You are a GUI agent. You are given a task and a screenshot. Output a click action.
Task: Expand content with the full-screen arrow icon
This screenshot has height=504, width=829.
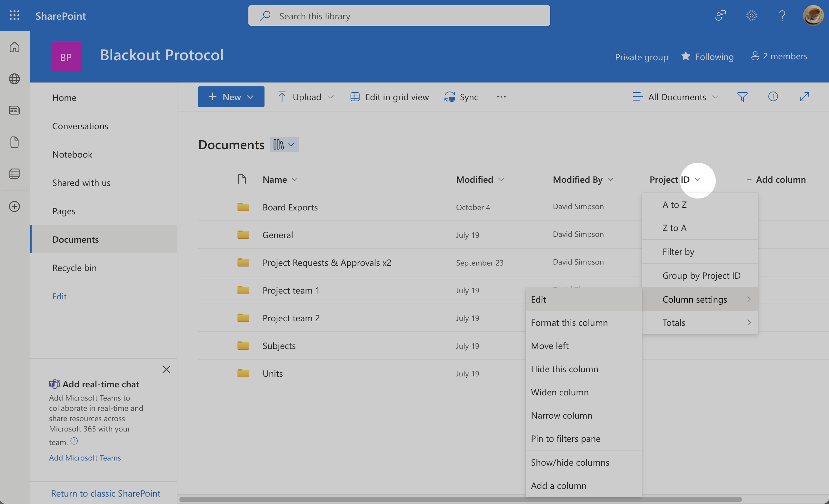[x=804, y=97]
